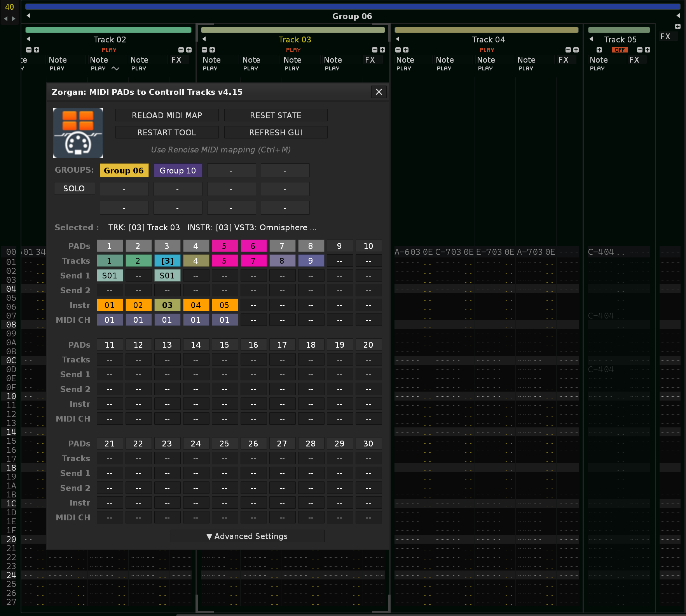The image size is (686, 616).
Task: Select instrument 03 in Instr row
Action: tap(167, 305)
